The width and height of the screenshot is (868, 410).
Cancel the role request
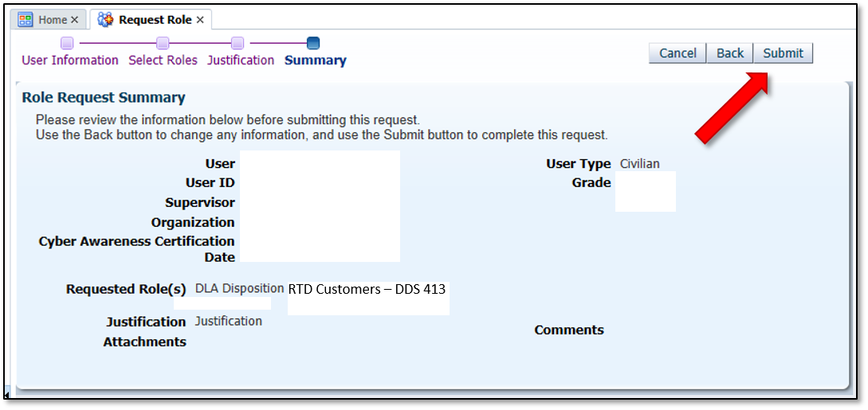(x=678, y=53)
